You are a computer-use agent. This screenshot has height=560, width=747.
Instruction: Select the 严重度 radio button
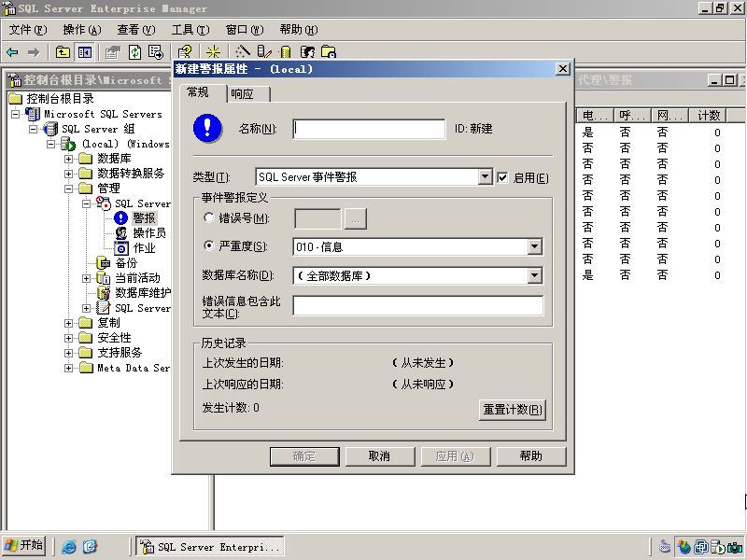coord(208,245)
